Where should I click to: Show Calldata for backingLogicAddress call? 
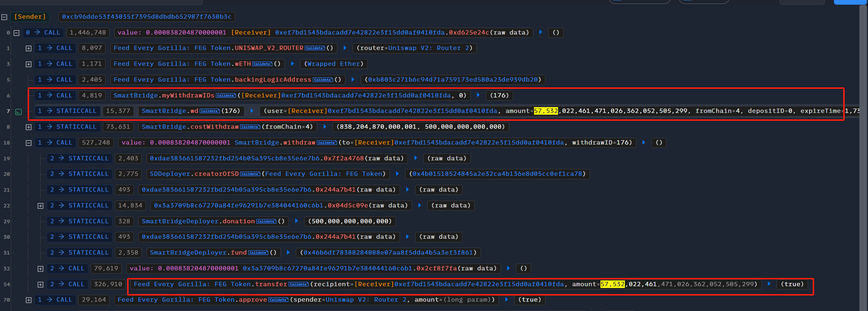click(323, 80)
